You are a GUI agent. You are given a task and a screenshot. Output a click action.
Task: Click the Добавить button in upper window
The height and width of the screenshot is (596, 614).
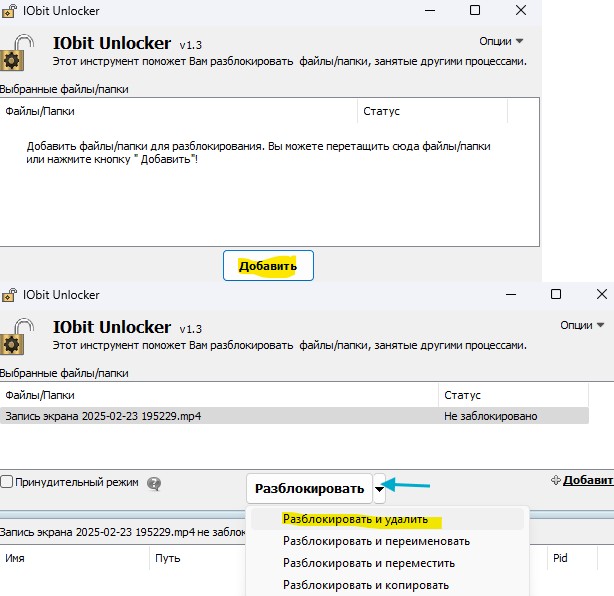coord(268,265)
